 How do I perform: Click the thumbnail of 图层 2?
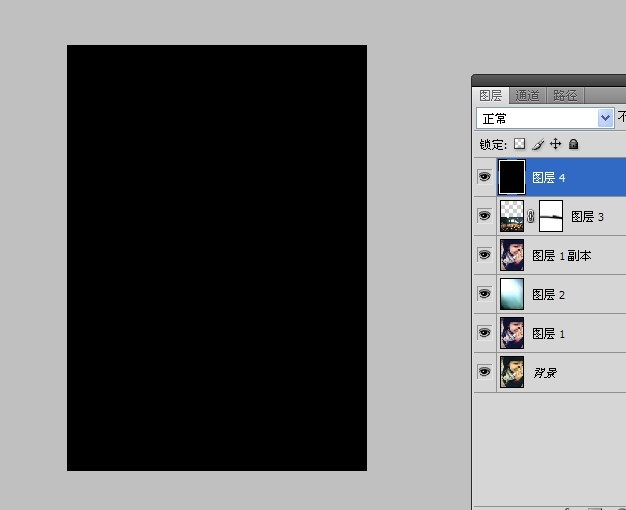coord(512,294)
